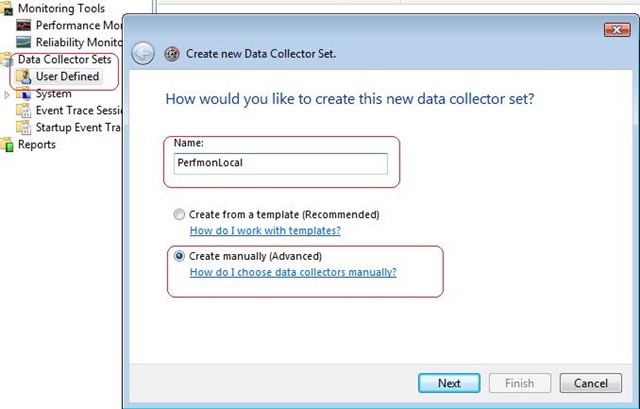Open 'How do I choose data collectors manually?' link
This screenshot has width=640, height=409.
(x=293, y=272)
